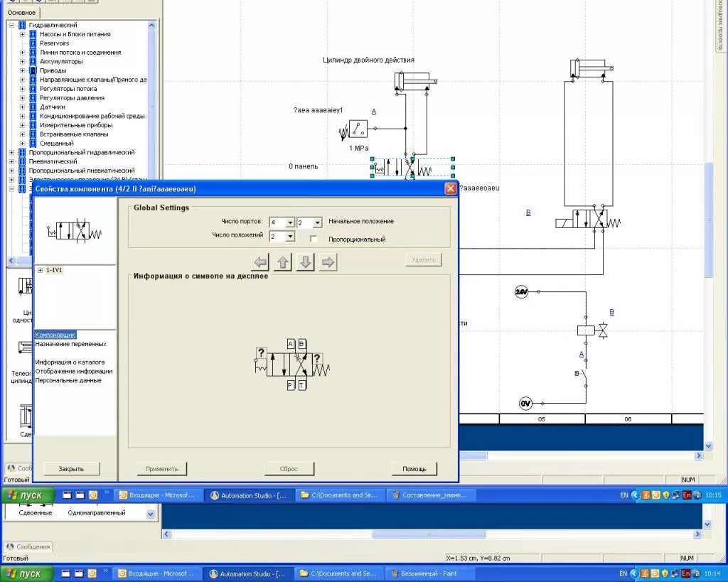Image resolution: width=728 pixels, height=582 pixels.
Task: Select the Приводы component icon in the tree
Action: click(31, 70)
